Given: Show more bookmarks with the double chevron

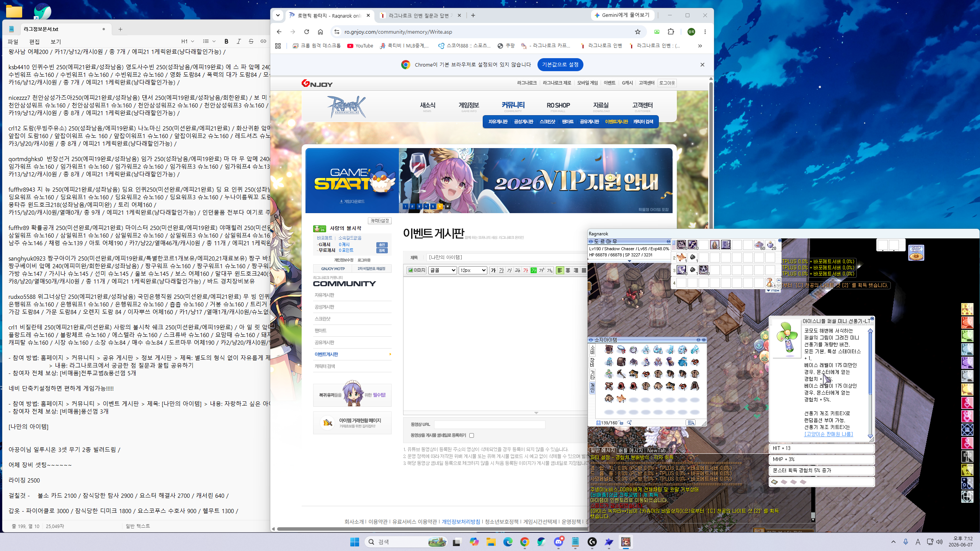Looking at the screenshot, I should point(700,46).
